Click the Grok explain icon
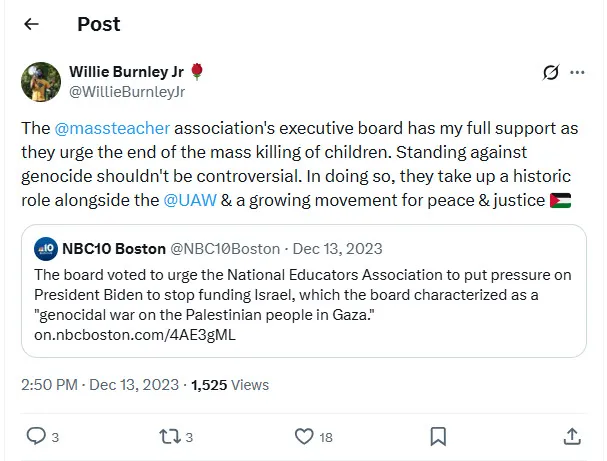Image resolution: width=607 pixels, height=461 pixels. pos(549,73)
